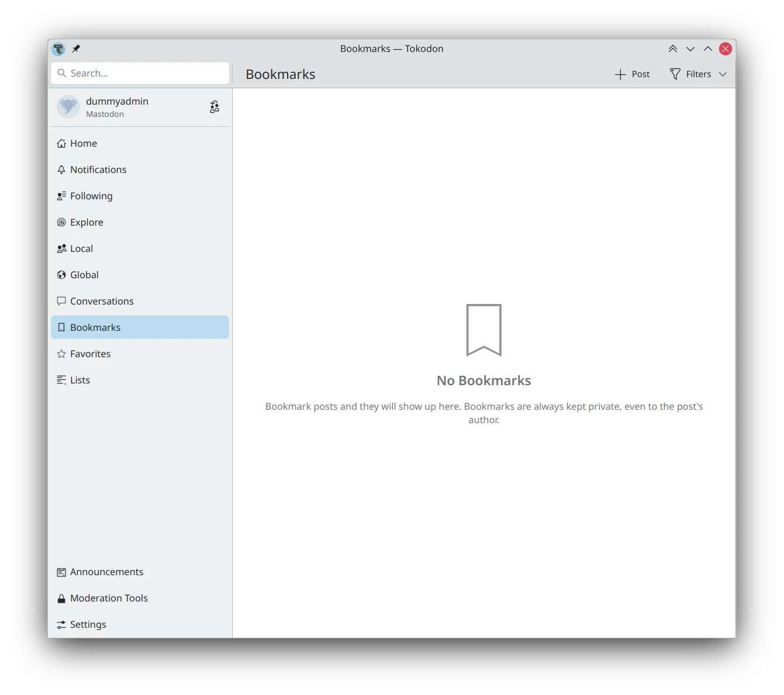The image size is (784, 695).
Task: Click the Global globe icon
Action: pyautogui.click(x=61, y=275)
